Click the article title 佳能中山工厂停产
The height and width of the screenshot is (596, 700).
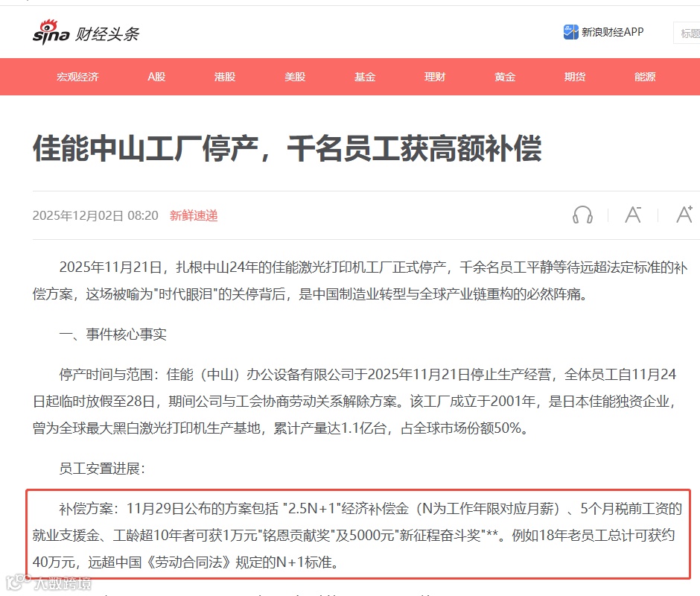click(287, 148)
